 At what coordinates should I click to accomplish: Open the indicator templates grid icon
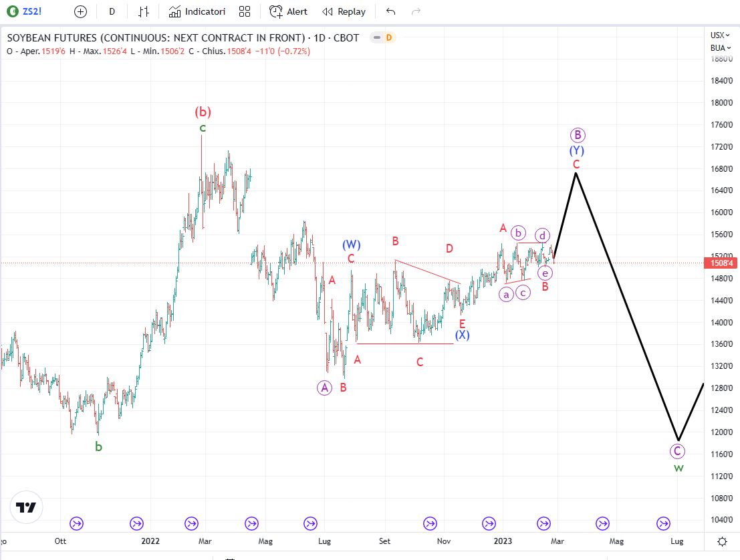pos(245,11)
